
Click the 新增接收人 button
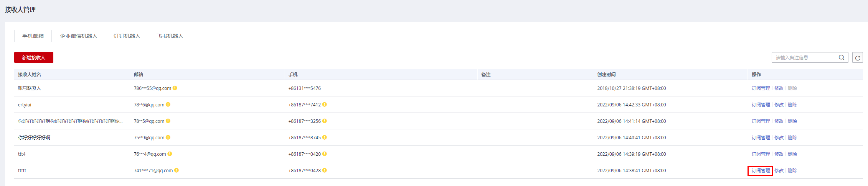[34, 57]
